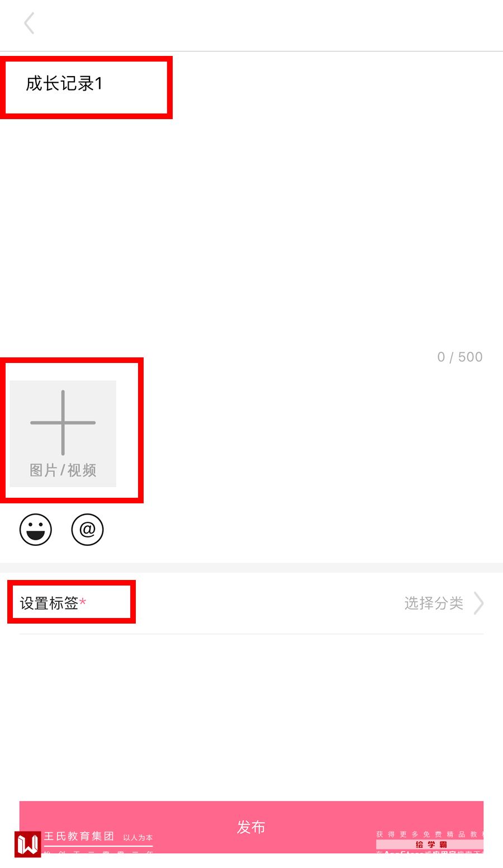This screenshot has height=868, width=503.
Task: Tap the 设置标签 row label
Action: click(49, 603)
